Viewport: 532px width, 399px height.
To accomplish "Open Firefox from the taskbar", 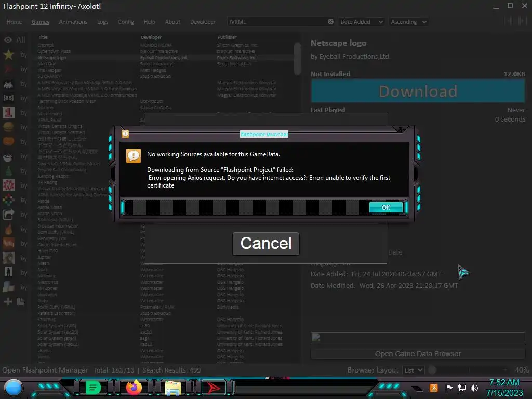I will point(134,388).
